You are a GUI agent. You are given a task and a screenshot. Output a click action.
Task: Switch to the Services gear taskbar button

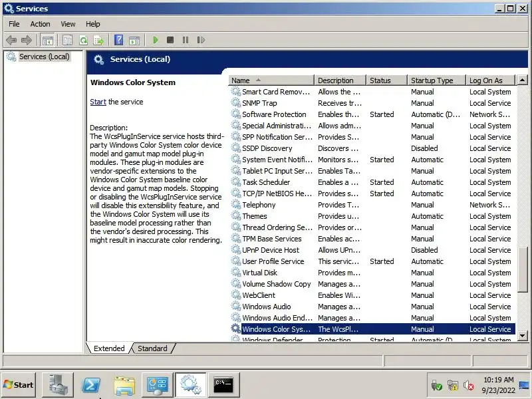[x=191, y=385]
